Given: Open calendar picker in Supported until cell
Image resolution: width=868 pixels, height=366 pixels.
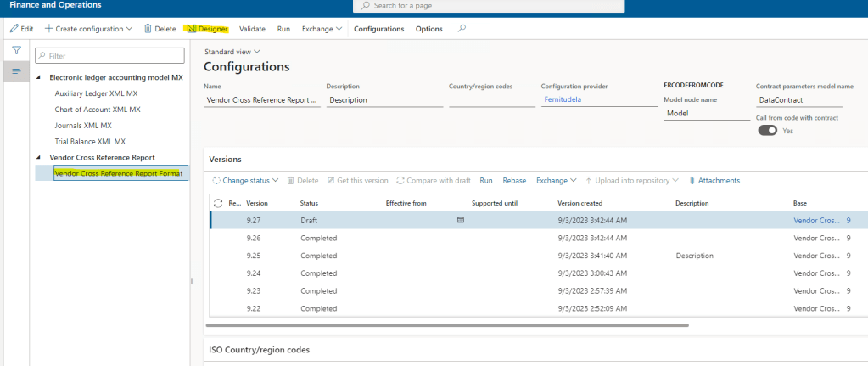Looking at the screenshot, I should 461,220.
